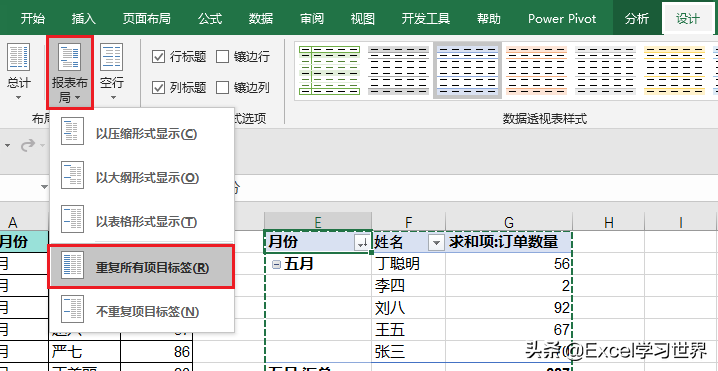Open the 报表布局 report layout menu
The height and width of the screenshot is (371, 718).
pos(70,73)
